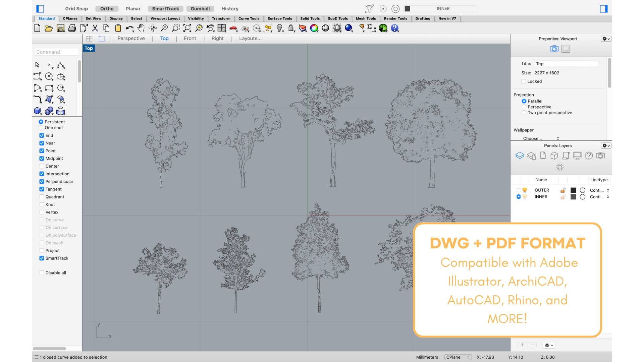Enable the Center object snap

42,166
